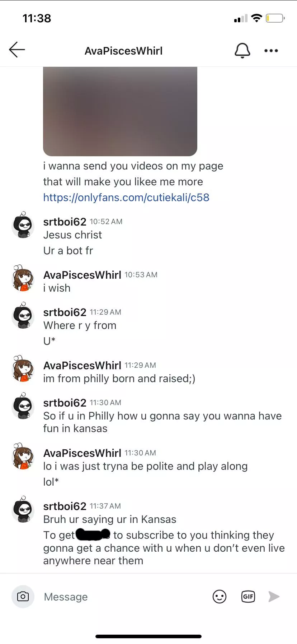Tap srtboi62 username at 10:52 AM
Image resolution: width=297 pixels, height=644 pixels.
(x=65, y=222)
